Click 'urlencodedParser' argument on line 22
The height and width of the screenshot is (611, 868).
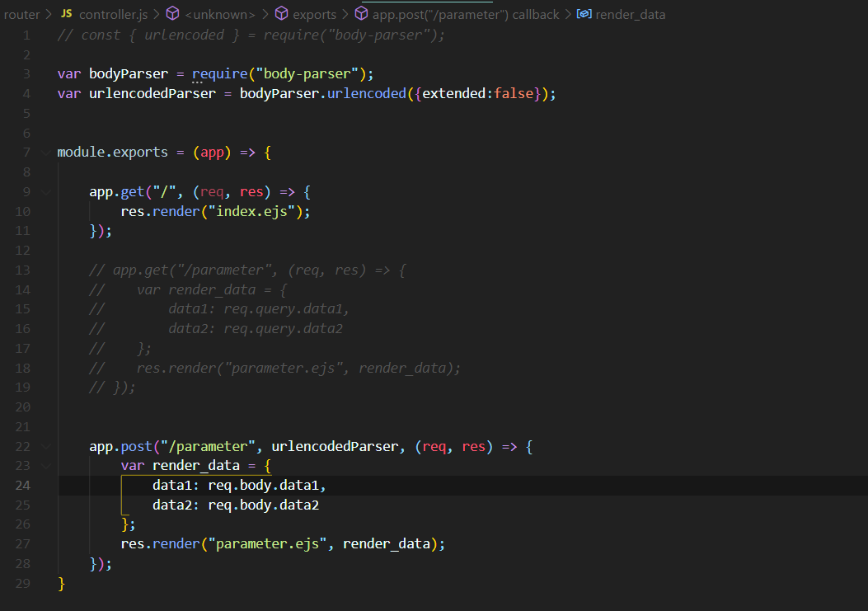[335, 446]
